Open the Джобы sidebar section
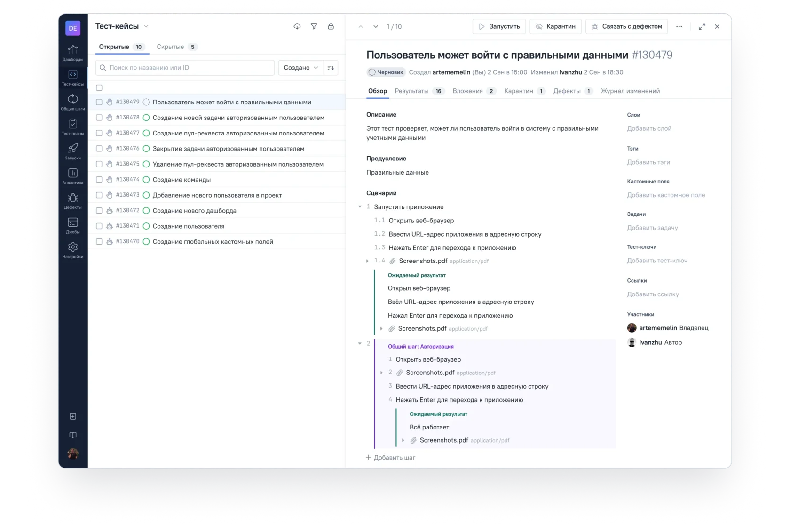The width and height of the screenshot is (790, 532). pyautogui.click(x=73, y=225)
